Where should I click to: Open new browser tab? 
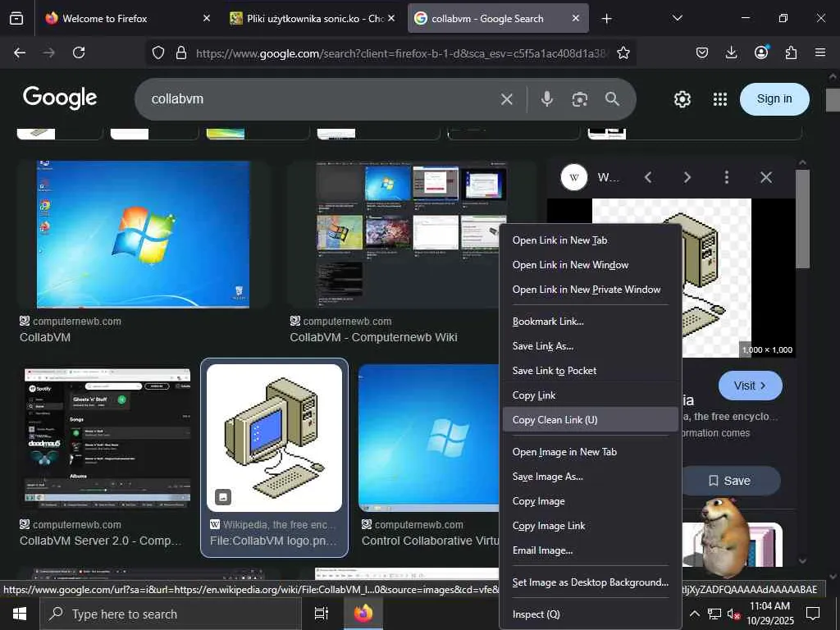point(606,19)
